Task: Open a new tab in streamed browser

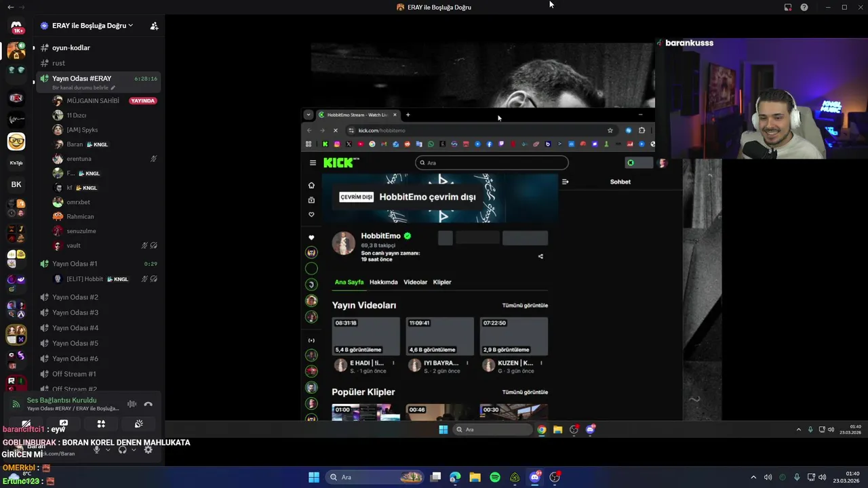Action: [408, 115]
